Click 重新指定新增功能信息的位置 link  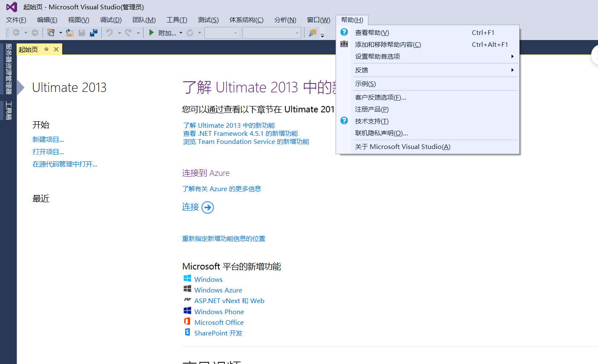[224, 238]
